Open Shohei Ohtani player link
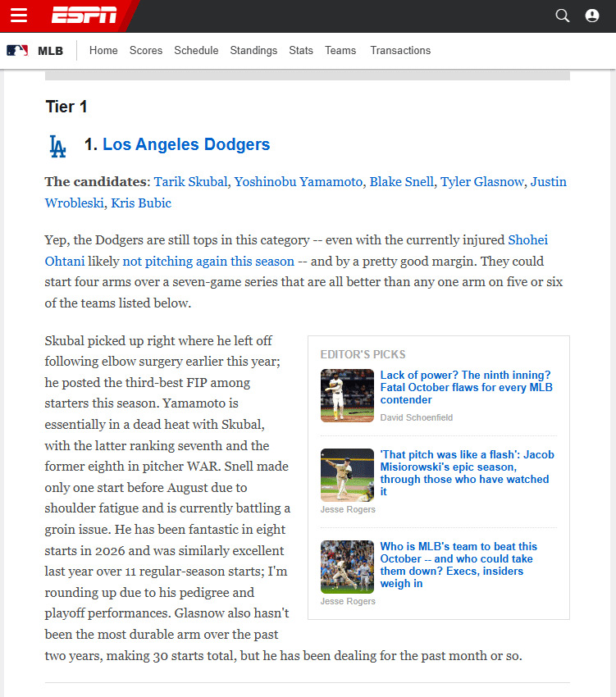Image resolution: width=616 pixels, height=697 pixels. (528, 240)
